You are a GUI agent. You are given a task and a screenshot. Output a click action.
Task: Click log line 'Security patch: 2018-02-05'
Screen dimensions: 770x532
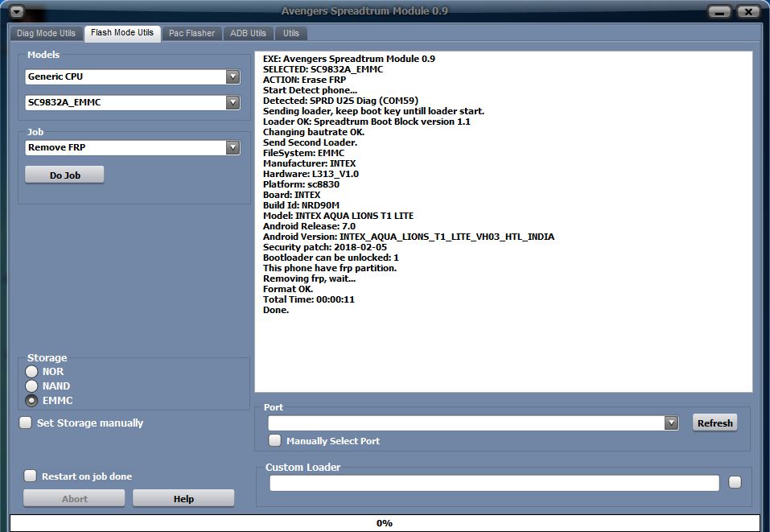tap(325, 247)
